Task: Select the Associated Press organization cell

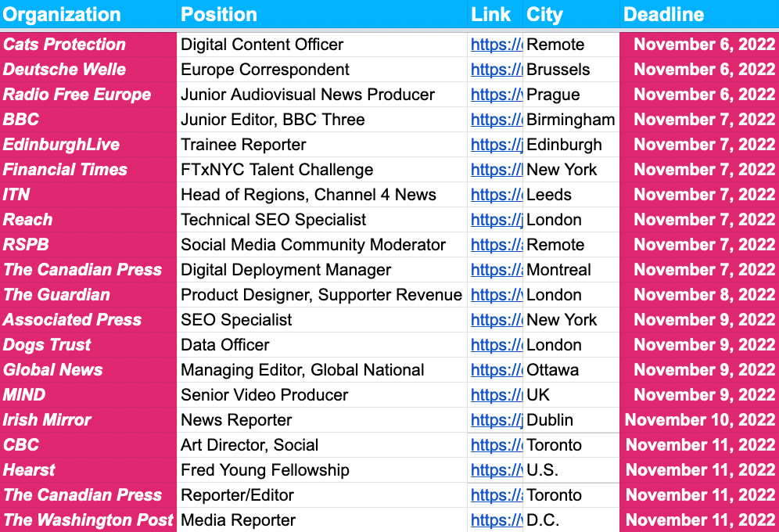Action: point(88,320)
